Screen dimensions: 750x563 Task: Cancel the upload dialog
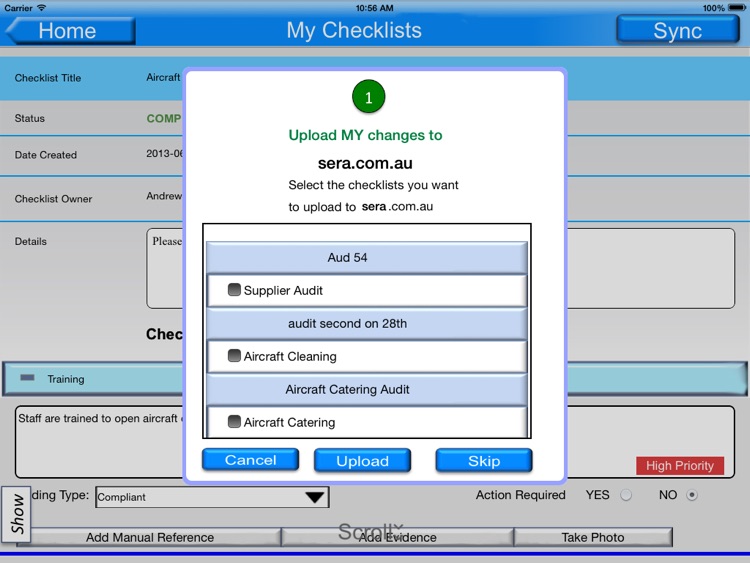pyautogui.click(x=250, y=460)
